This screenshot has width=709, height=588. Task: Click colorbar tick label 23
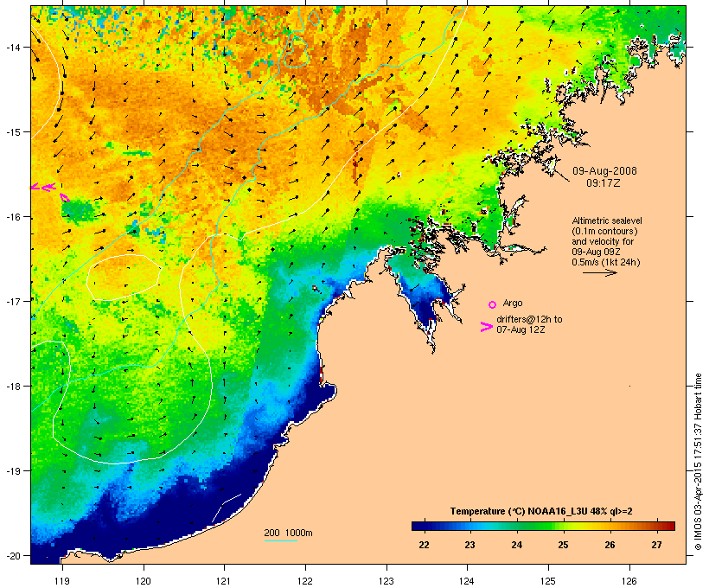coord(469,545)
